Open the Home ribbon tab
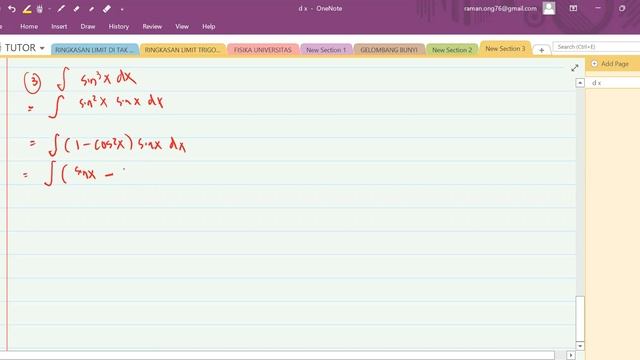Viewport: 640px width, 360px height. point(29,27)
